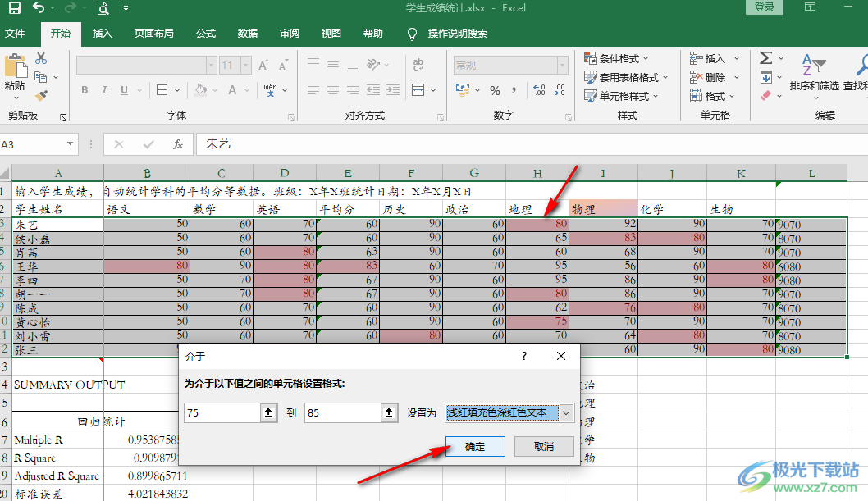Image resolution: width=868 pixels, height=501 pixels.
Task: Switch to the 页面布局 tab
Action: (x=154, y=33)
